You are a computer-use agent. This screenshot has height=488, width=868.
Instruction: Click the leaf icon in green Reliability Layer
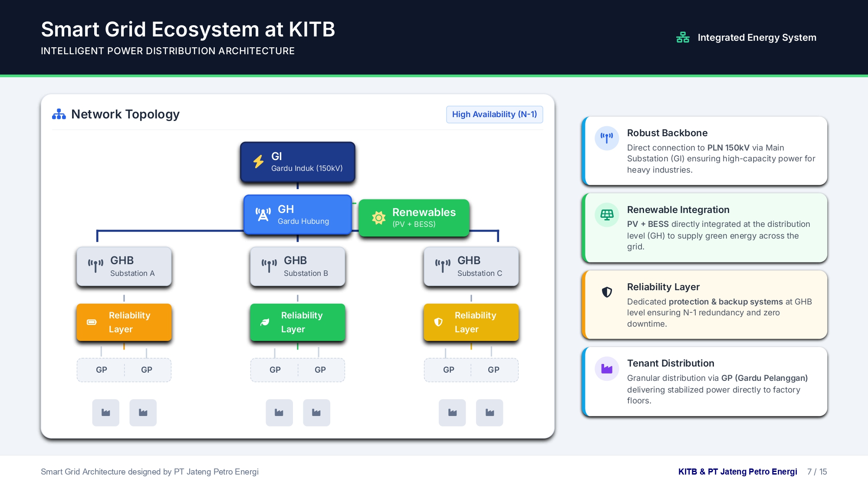point(265,322)
